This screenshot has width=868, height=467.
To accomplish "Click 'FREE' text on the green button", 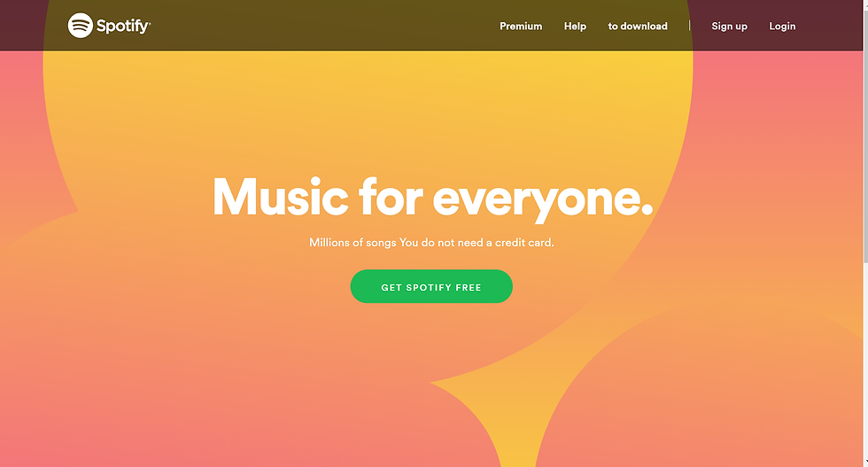I will (x=469, y=287).
